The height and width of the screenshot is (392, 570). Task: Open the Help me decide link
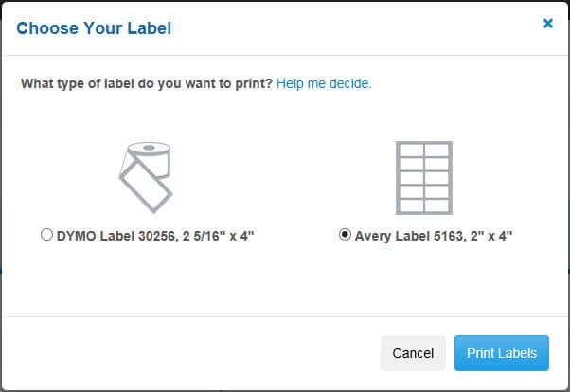point(324,83)
